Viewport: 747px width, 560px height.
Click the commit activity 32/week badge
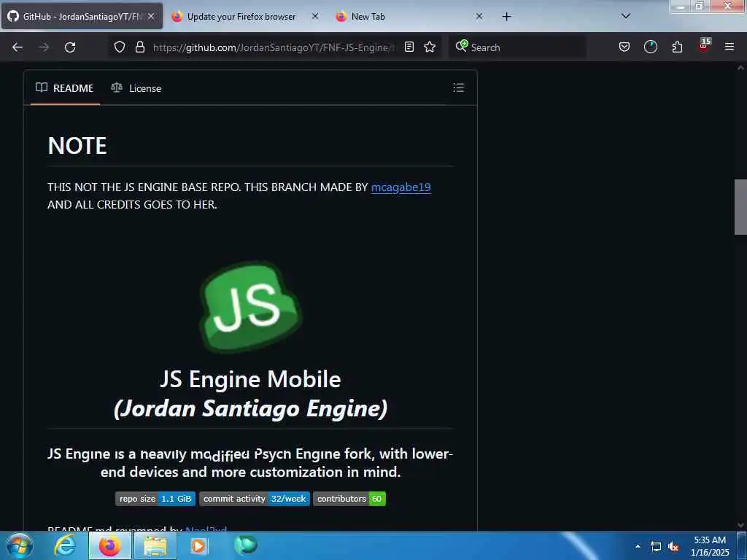coord(255,499)
